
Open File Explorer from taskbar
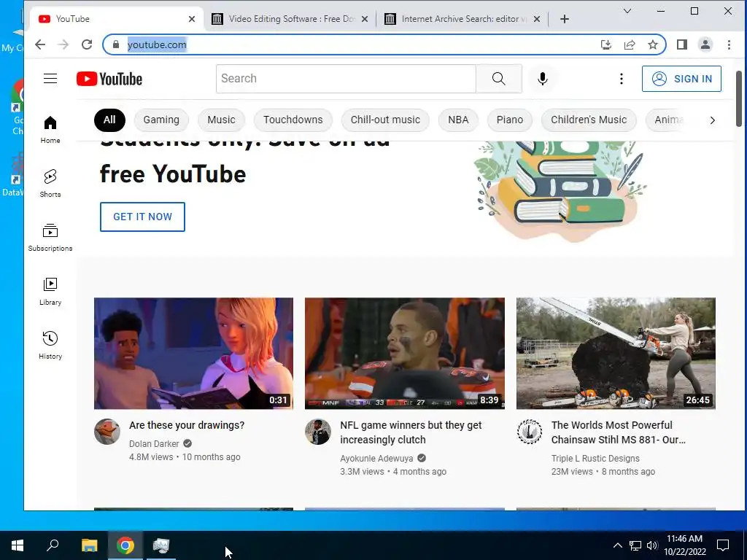(x=89, y=545)
